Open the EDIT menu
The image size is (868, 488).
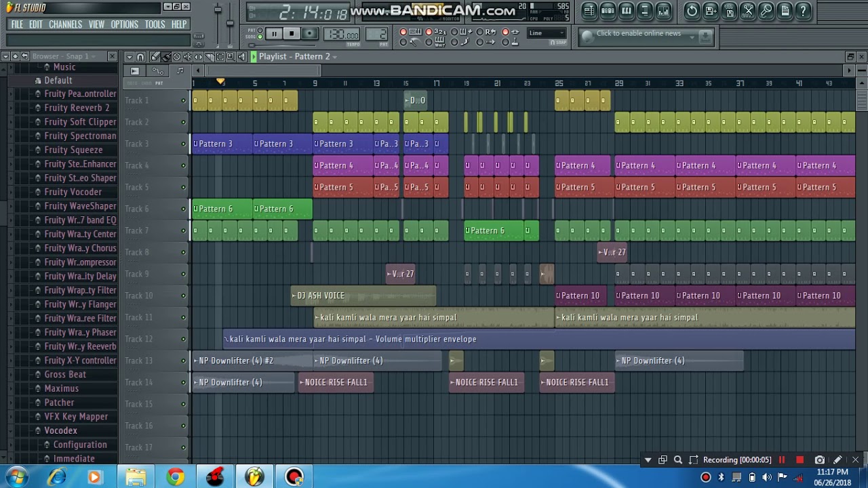[x=36, y=24]
